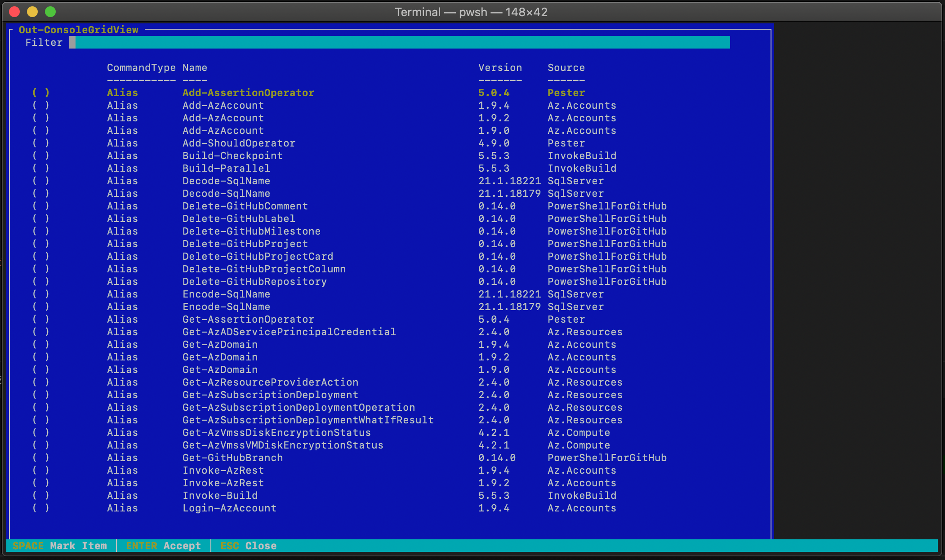Click the green full-screen button
The width and height of the screenshot is (945, 560).
50,11
